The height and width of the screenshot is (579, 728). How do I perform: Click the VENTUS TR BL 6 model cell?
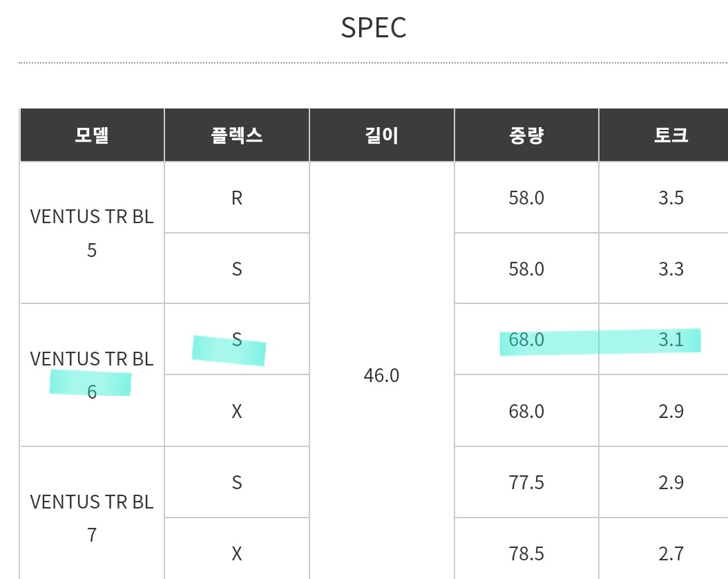(x=92, y=375)
